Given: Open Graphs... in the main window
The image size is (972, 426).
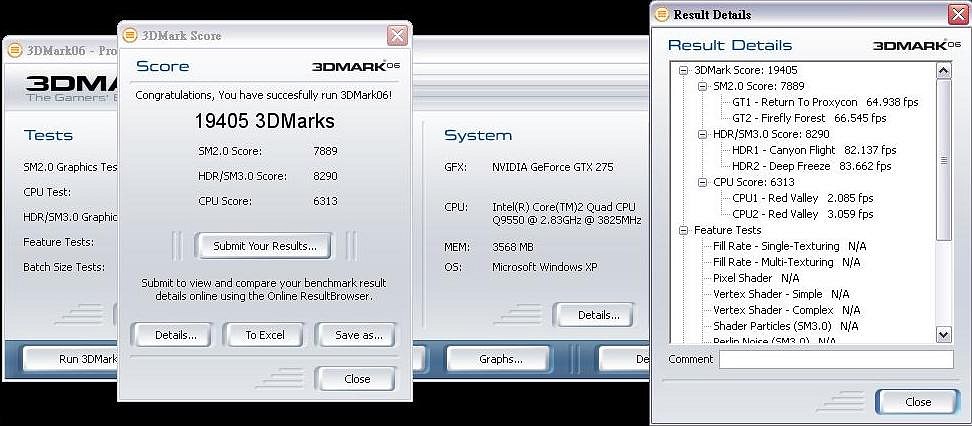Looking at the screenshot, I should 500,359.
